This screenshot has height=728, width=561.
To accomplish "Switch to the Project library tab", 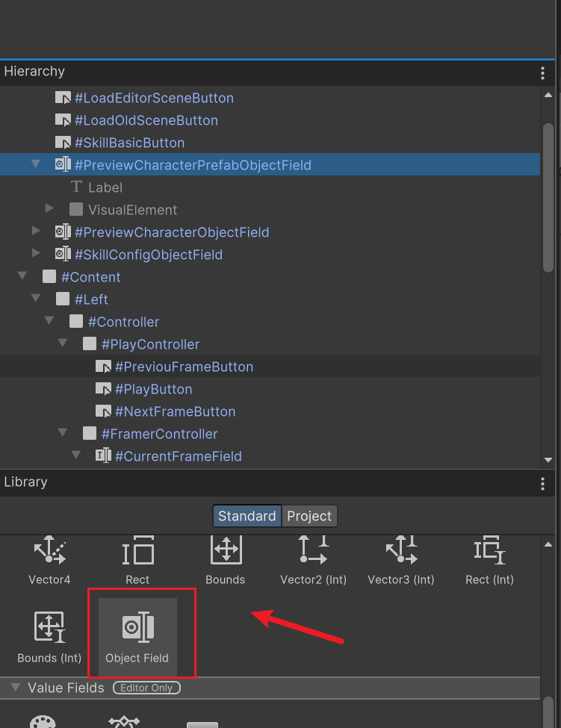I will click(x=309, y=516).
